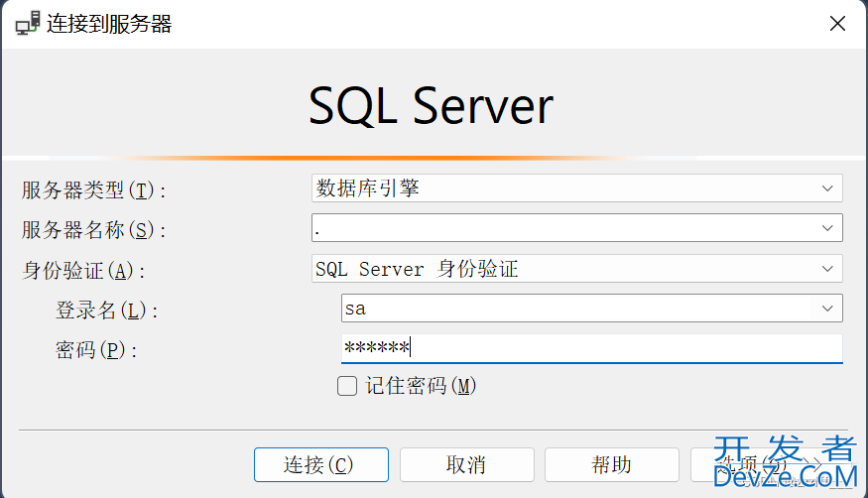Click the server connection icon in title bar
This screenshot has width=868, height=498.
pos(28,23)
